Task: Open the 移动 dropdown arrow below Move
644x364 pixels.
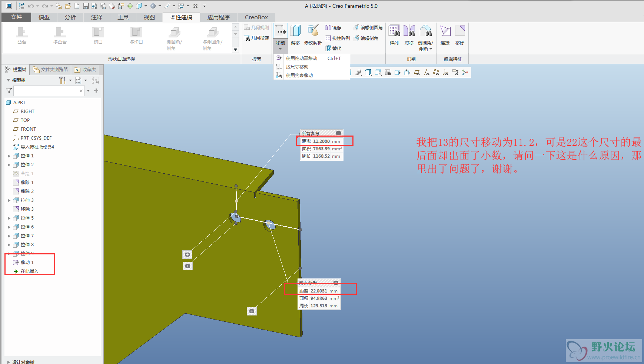Action: (280, 49)
